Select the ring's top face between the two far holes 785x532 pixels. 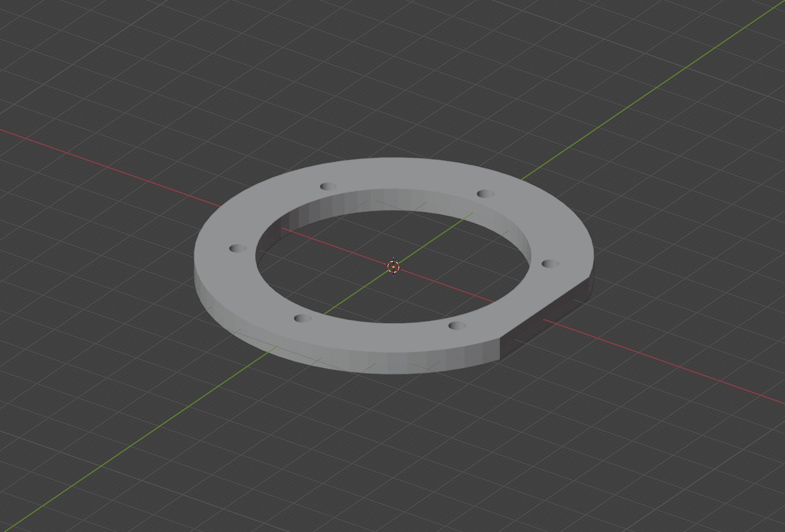[407, 174]
